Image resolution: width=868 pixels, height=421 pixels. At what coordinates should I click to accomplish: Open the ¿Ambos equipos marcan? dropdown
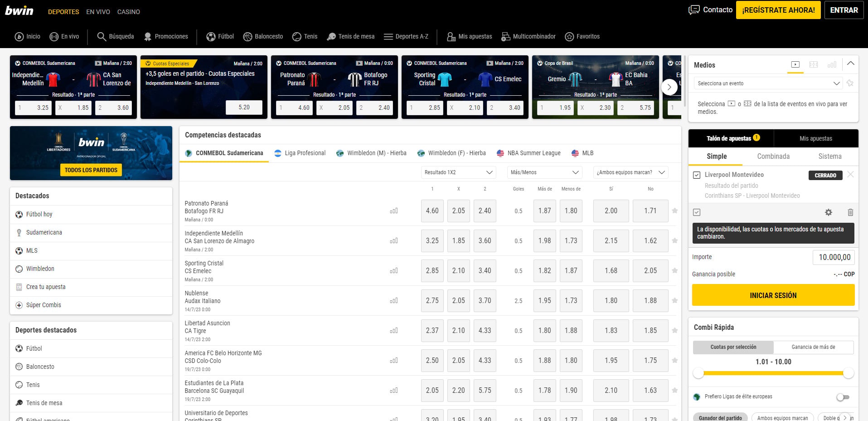[631, 172]
